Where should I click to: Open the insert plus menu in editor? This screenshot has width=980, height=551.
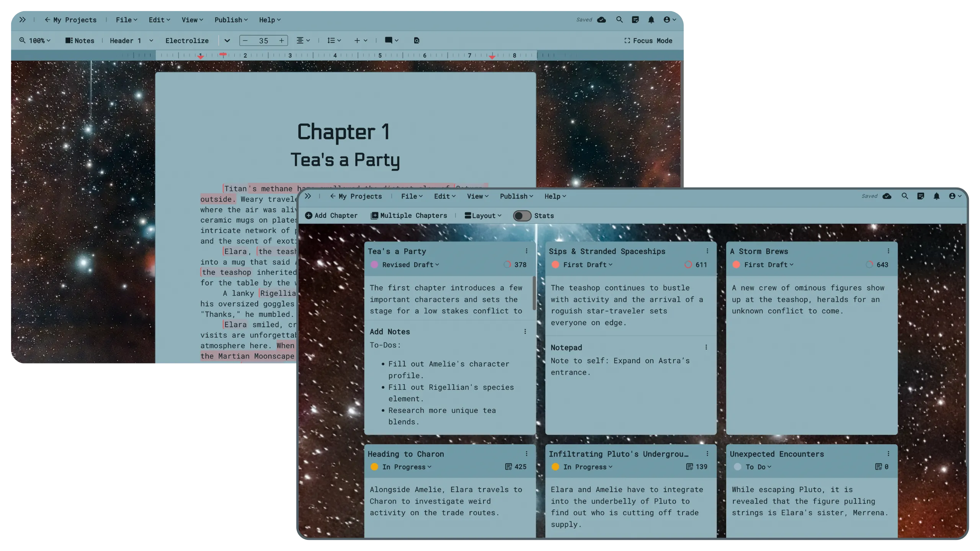click(361, 41)
